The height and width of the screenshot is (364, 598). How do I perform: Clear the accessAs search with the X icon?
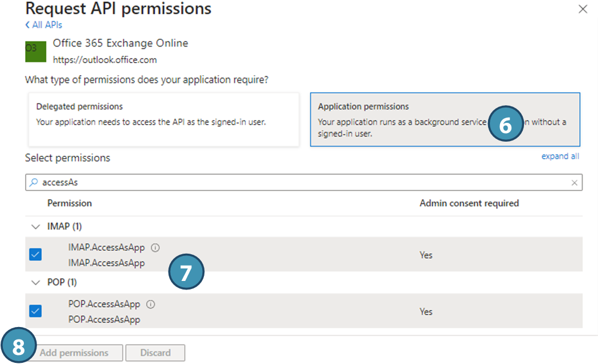point(574,183)
